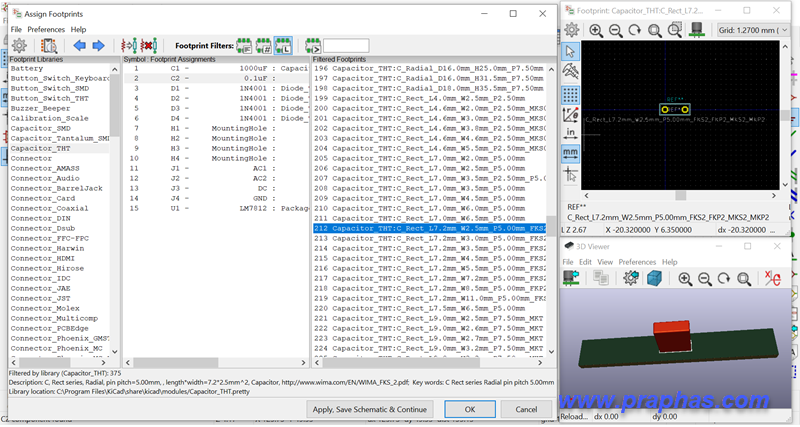The image size is (800, 427).
Task: Click the automatic footprint association icon
Action: pos(128,46)
